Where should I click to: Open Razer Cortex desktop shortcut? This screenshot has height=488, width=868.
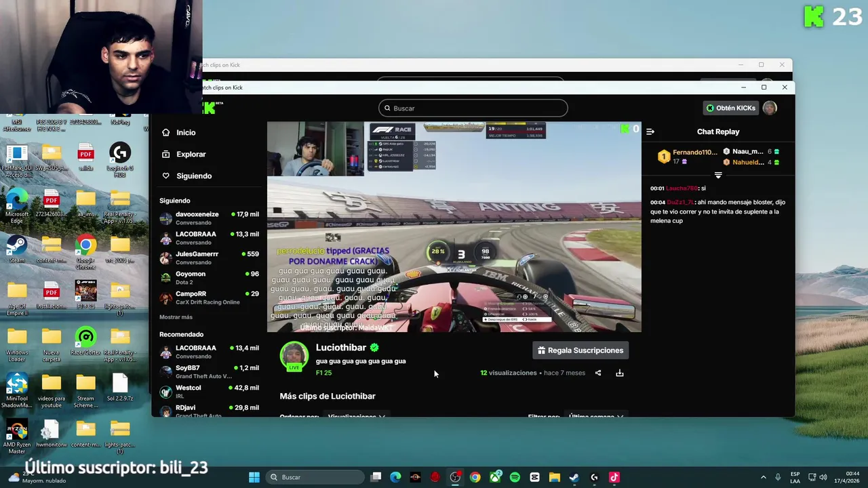click(x=85, y=342)
